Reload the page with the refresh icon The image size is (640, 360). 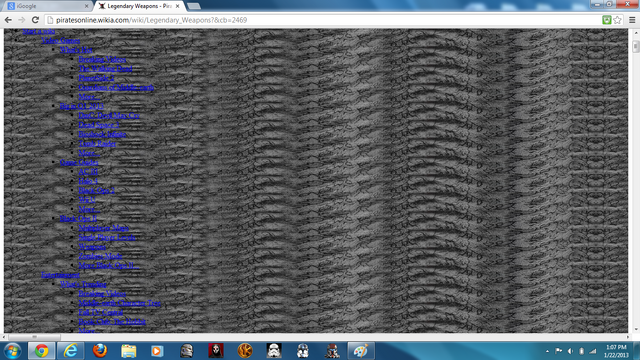(x=35, y=20)
